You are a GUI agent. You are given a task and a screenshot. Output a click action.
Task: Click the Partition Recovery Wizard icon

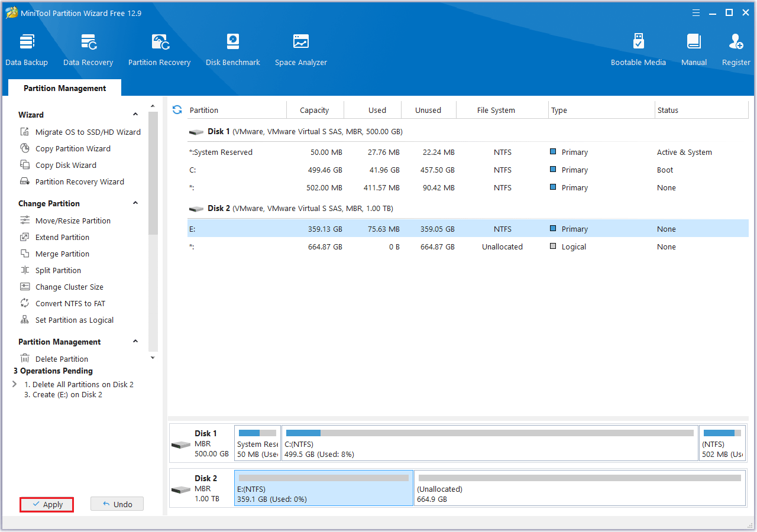(25, 181)
